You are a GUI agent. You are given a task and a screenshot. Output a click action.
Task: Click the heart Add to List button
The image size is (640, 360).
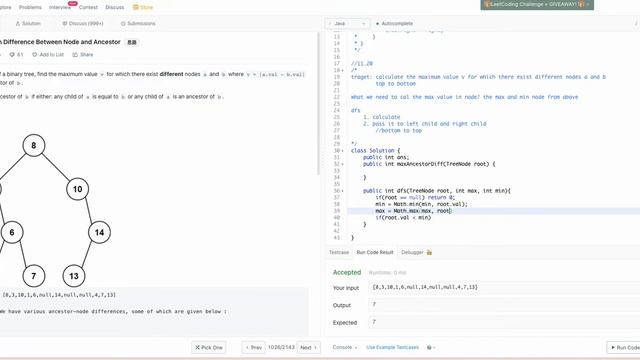tap(48, 55)
